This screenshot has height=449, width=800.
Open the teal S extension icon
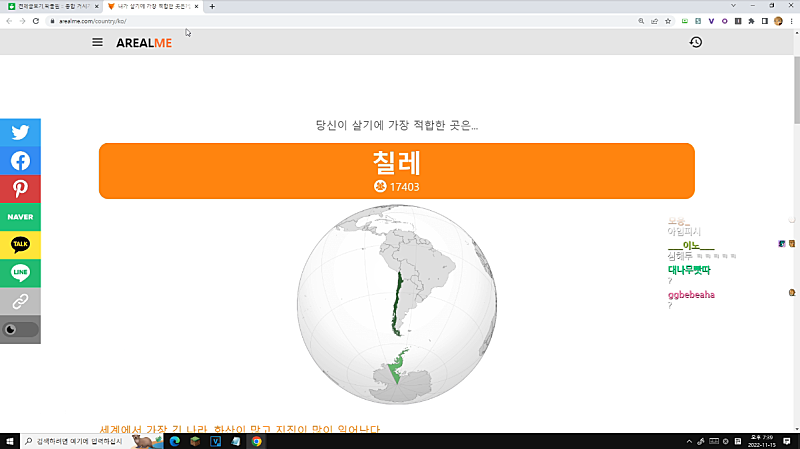(698, 21)
